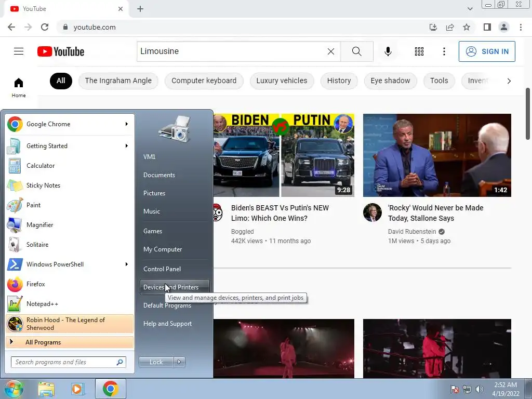Click Chrome icon in taskbar
The image size is (532, 399).
(110, 389)
